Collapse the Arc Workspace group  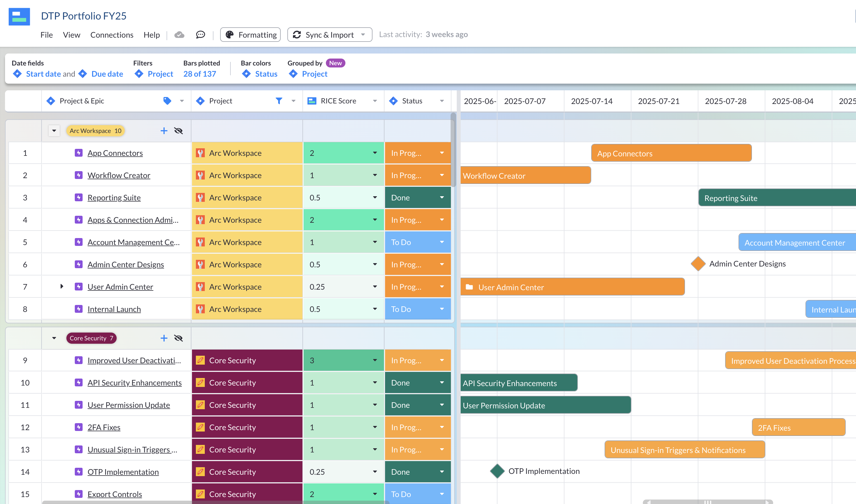coord(53,130)
